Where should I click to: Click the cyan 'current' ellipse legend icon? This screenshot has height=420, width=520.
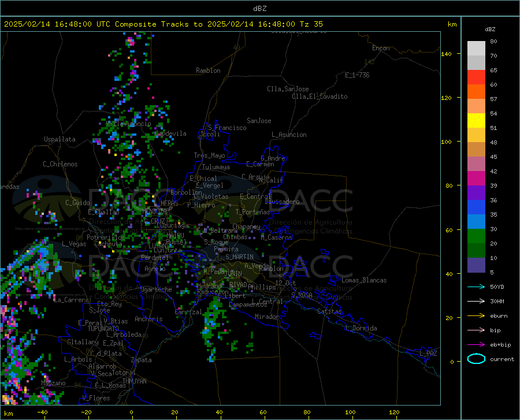tap(476, 359)
